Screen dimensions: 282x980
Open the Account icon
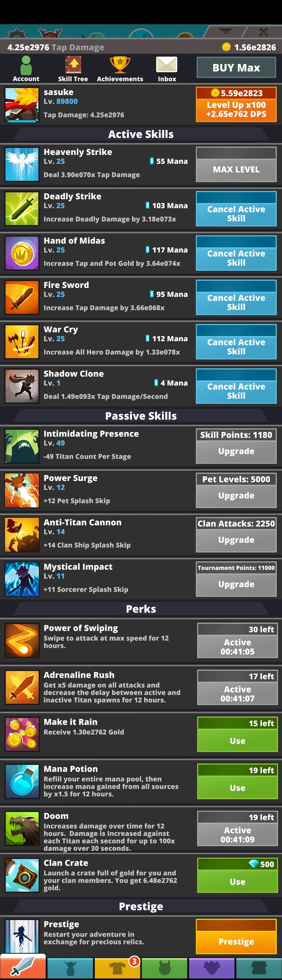click(x=26, y=69)
